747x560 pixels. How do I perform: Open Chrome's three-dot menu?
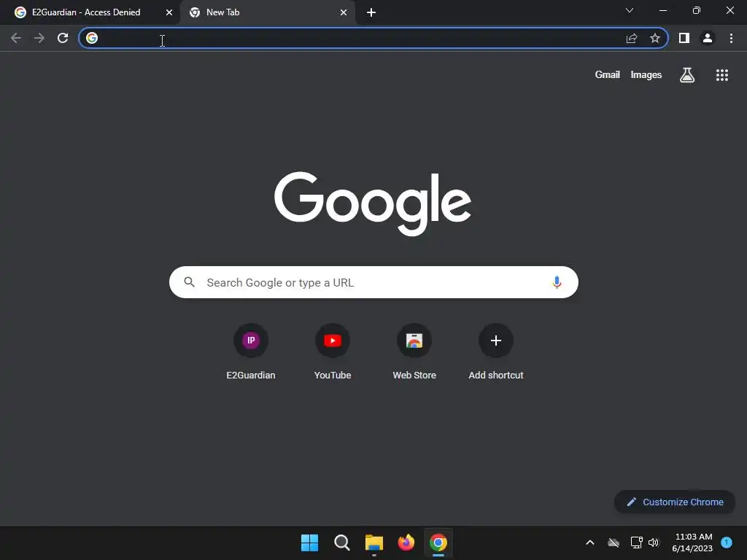(731, 38)
